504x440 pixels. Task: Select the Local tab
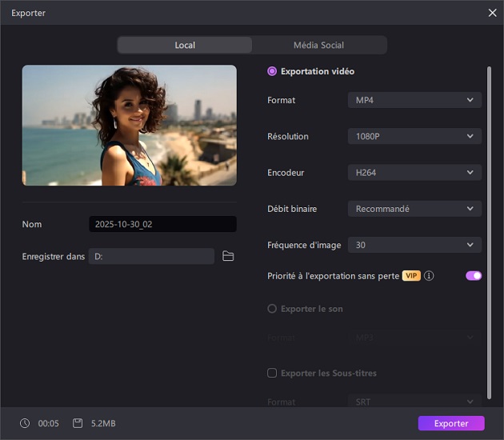pyautogui.click(x=185, y=45)
